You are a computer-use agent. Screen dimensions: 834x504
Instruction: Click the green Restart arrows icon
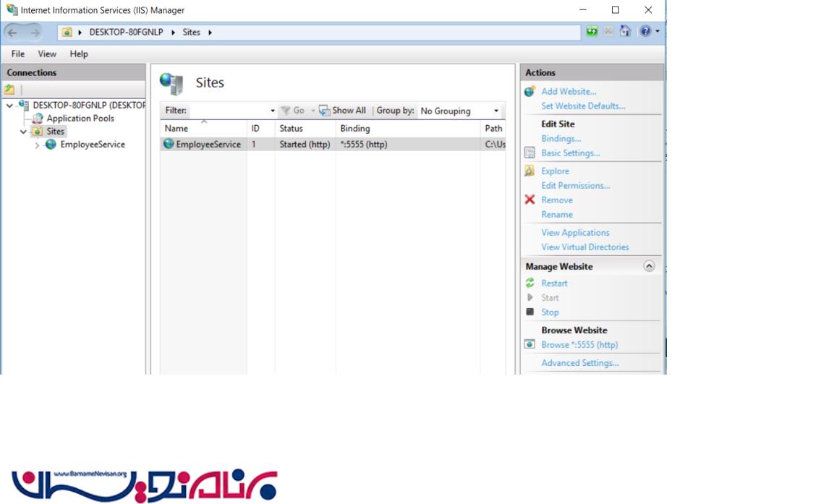(x=529, y=283)
